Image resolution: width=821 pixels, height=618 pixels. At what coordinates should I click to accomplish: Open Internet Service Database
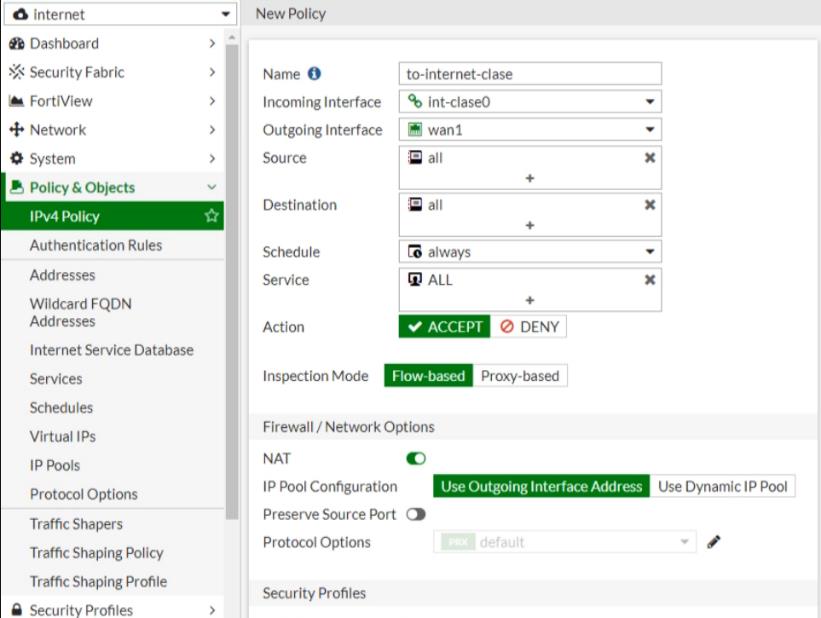pyautogui.click(x=113, y=350)
